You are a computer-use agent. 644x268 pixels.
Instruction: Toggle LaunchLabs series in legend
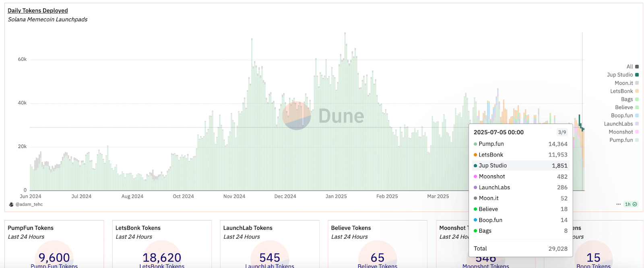[621, 124]
